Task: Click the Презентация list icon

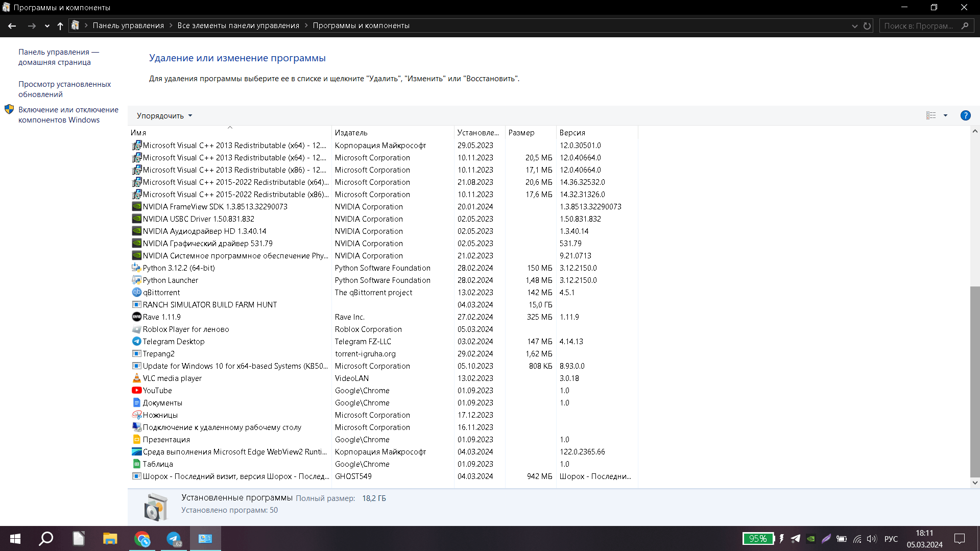Action: coord(136,440)
